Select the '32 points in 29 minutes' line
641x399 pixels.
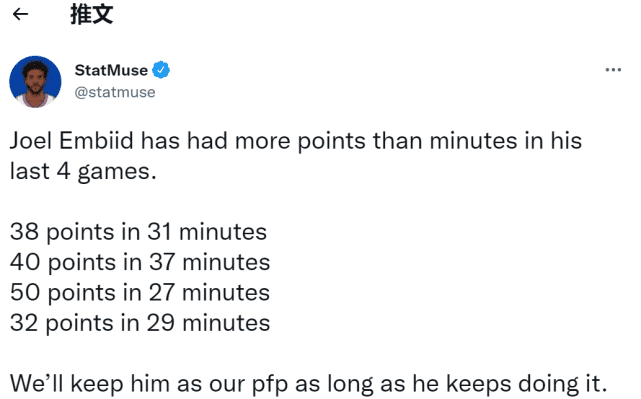point(140,323)
